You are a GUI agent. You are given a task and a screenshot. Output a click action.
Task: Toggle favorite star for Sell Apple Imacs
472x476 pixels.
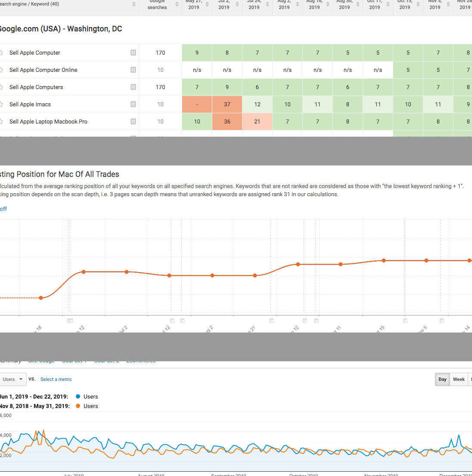[x=1, y=104]
